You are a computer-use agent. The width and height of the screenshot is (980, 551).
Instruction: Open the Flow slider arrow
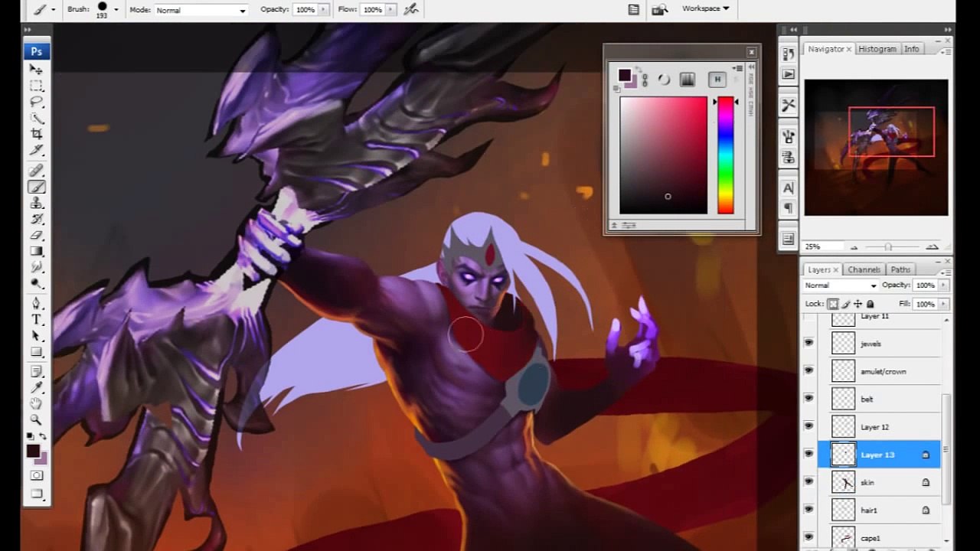point(390,10)
